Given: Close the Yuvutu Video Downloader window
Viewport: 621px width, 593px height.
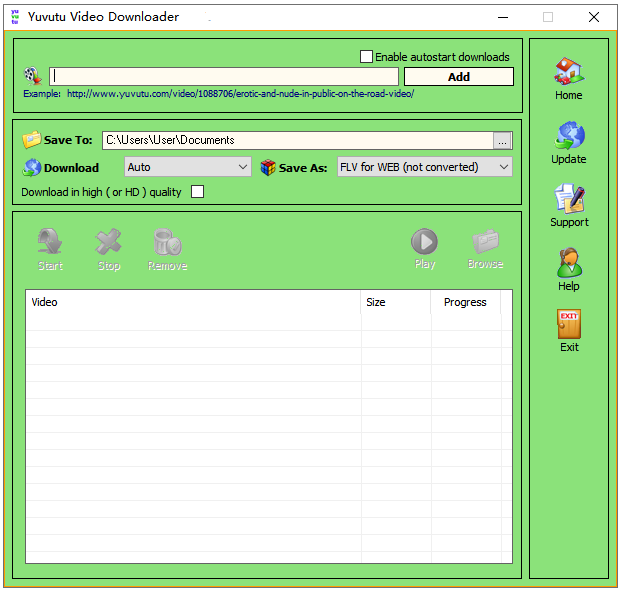Looking at the screenshot, I should [x=594, y=17].
